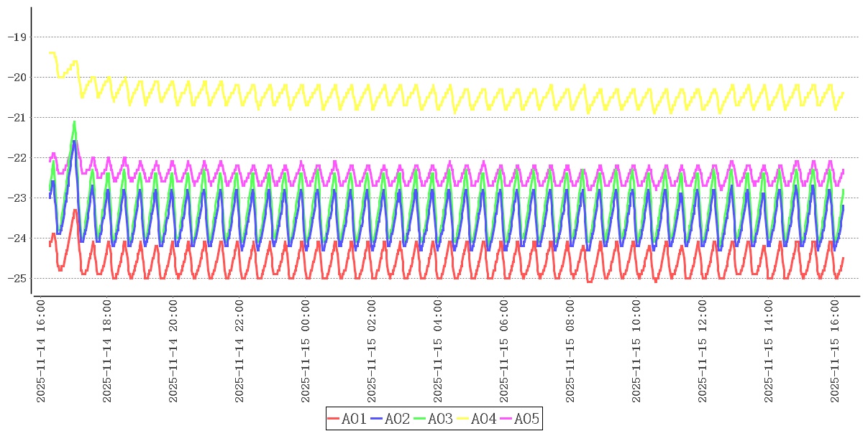Click the A04 legend text label
The image size is (868, 431).
(x=483, y=419)
